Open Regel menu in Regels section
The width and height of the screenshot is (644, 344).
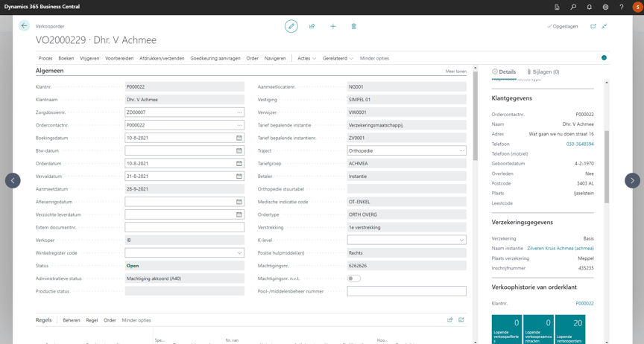click(92, 320)
